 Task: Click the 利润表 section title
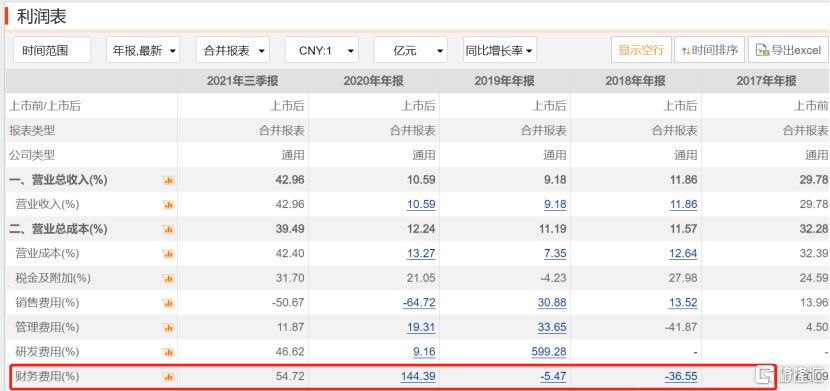pyautogui.click(x=41, y=16)
